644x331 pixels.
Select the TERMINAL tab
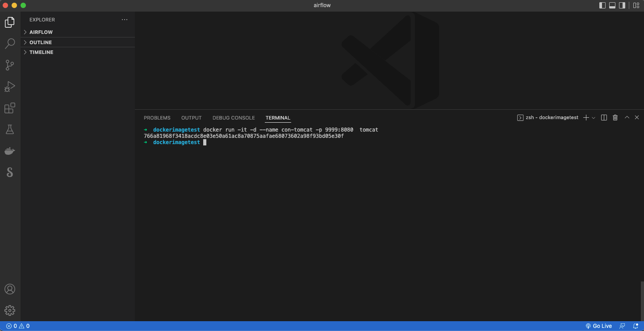click(x=278, y=118)
